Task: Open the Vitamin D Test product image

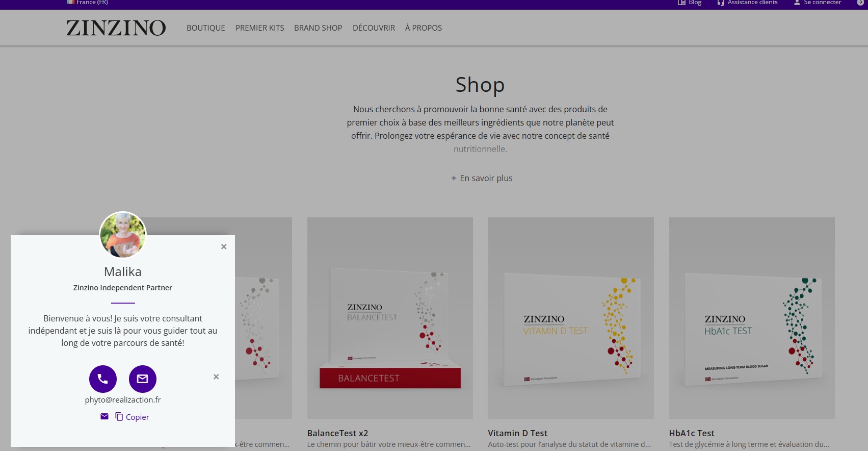Action: point(571,318)
